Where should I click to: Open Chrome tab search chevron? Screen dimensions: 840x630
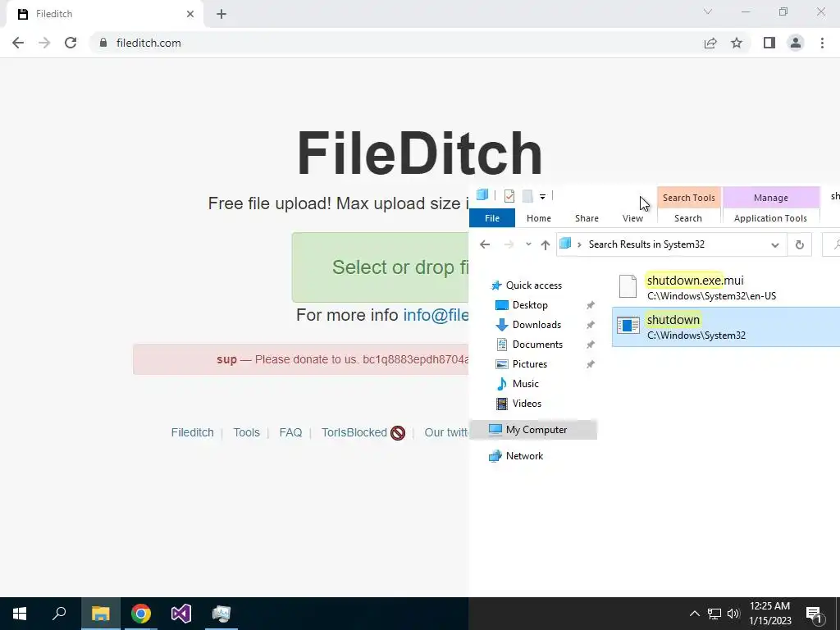tap(708, 11)
